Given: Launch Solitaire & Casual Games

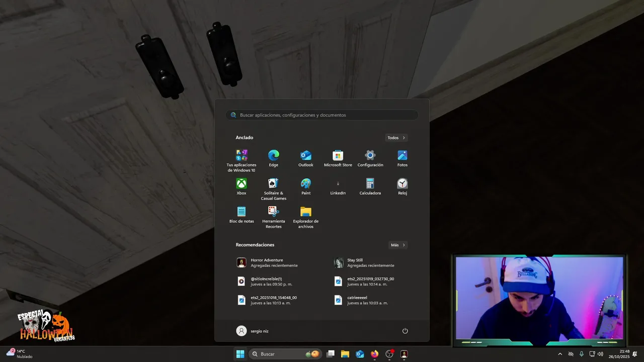Looking at the screenshot, I should click(x=274, y=189).
